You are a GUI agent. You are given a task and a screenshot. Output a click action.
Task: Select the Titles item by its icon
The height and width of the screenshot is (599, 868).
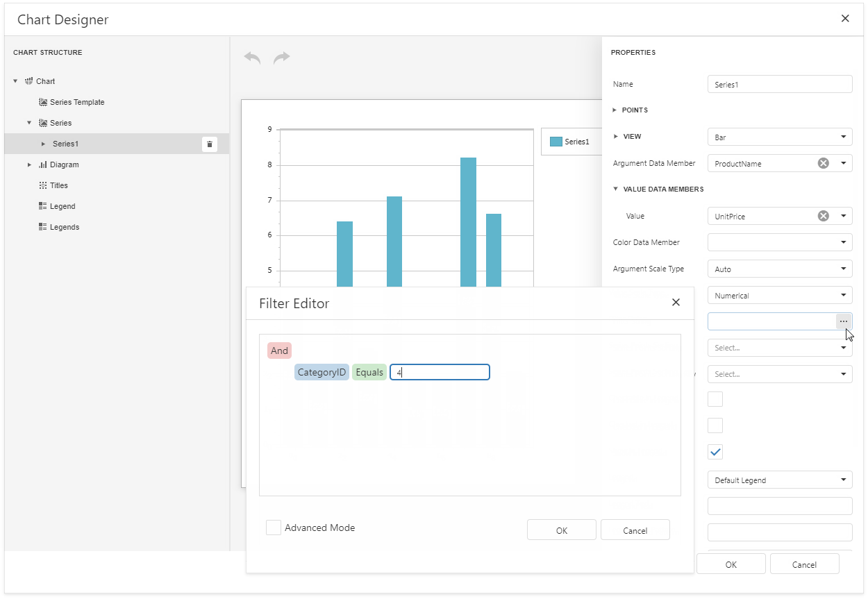tap(42, 185)
